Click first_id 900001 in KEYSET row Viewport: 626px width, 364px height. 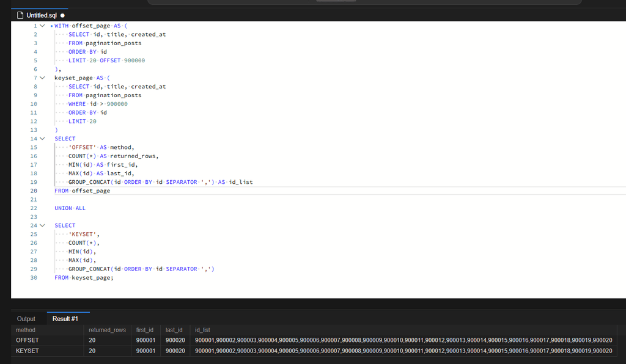click(x=145, y=351)
